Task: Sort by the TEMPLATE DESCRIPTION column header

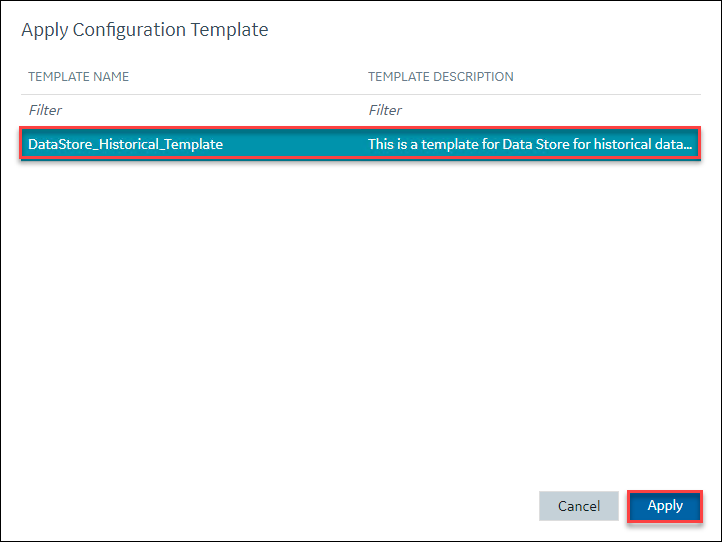Action: [441, 76]
